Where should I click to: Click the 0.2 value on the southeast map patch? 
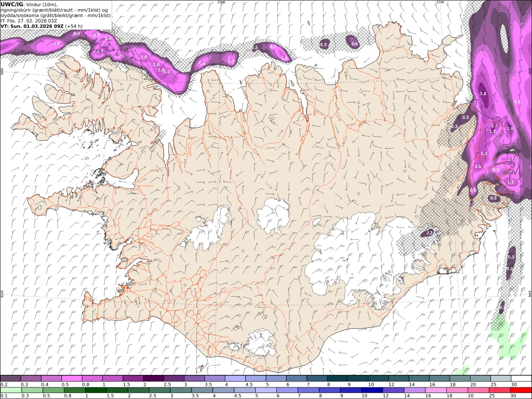430,233
